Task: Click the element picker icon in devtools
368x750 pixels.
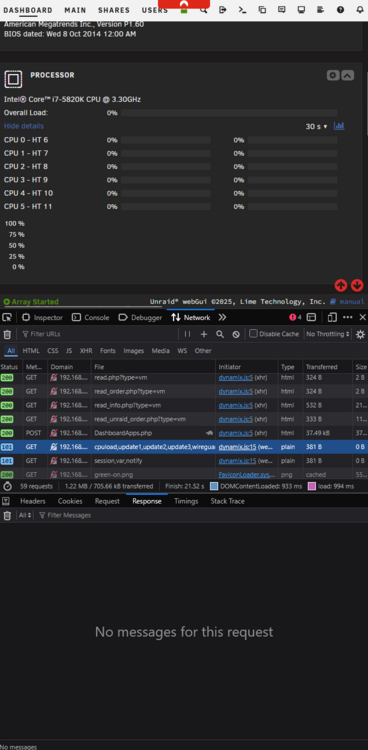Action: point(7,318)
